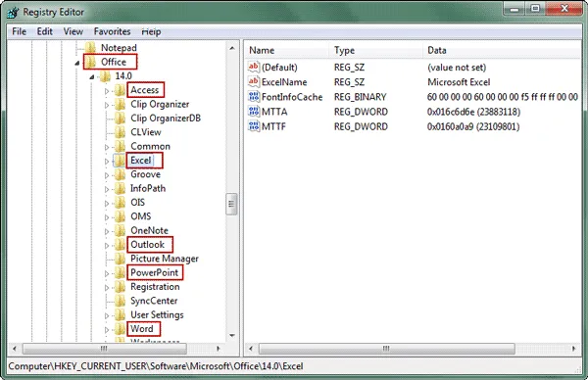The height and width of the screenshot is (380, 588).
Task: Click the DWORD icon beside MTTF
Action: (254, 126)
